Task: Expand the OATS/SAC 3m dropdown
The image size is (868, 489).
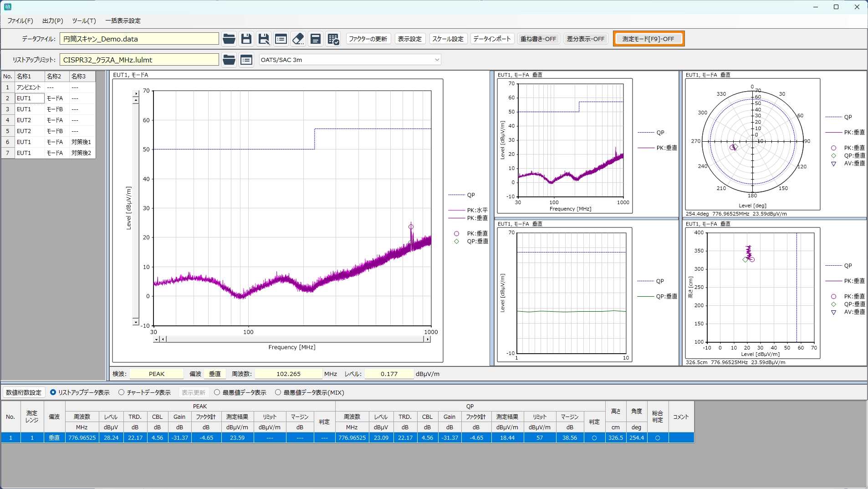Action: coord(437,60)
